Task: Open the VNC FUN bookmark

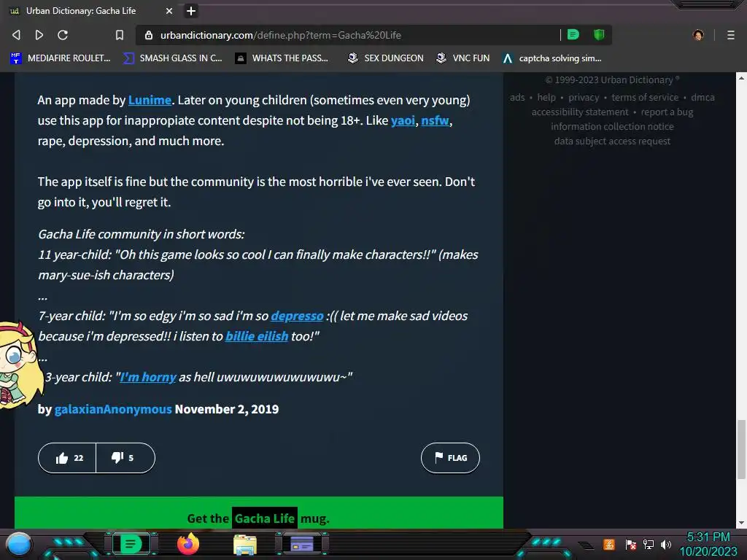Action: [463, 58]
